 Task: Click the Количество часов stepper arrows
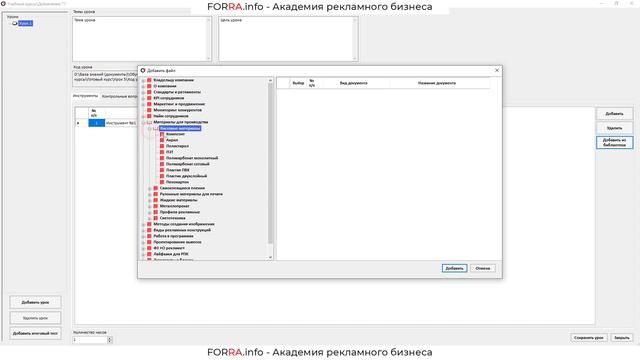pyautogui.click(x=110, y=340)
